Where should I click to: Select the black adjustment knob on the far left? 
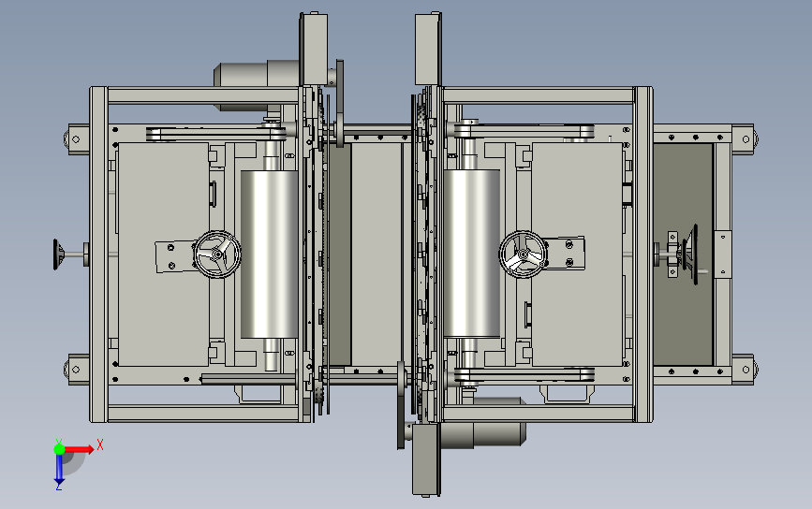(x=58, y=254)
